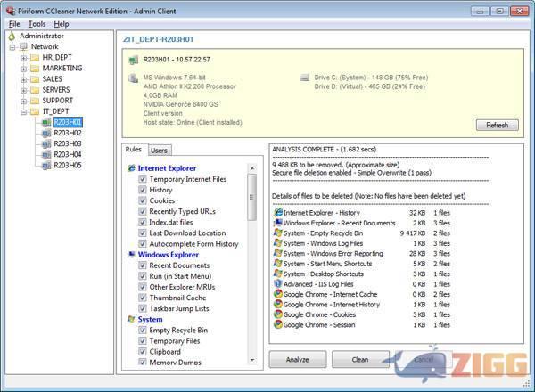Disable Recent Documents rule
This screenshot has width=535, height=392.
point(143,265)
